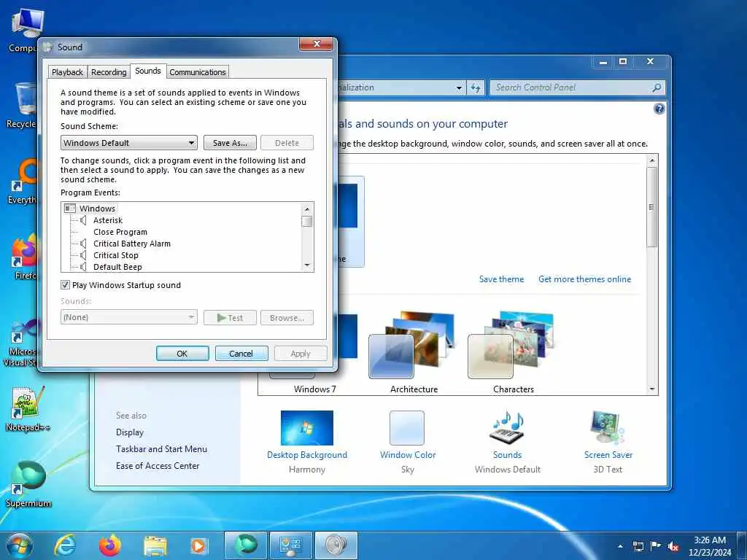This screenshot has width=747, height=560.
Task: Click the network tray icon
Action: (x=638, y=547)
